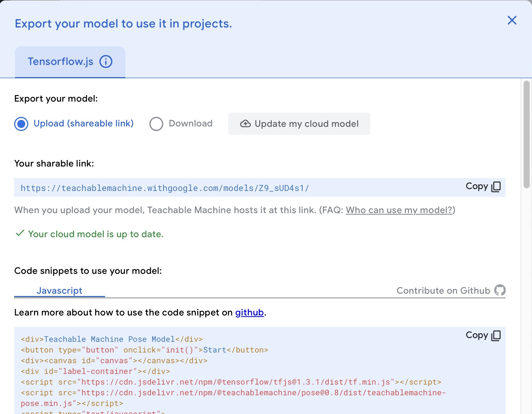Click the Copy text beside the shareable link
Image resolution: width=532 pixels, height=414 pixels.
477,186
